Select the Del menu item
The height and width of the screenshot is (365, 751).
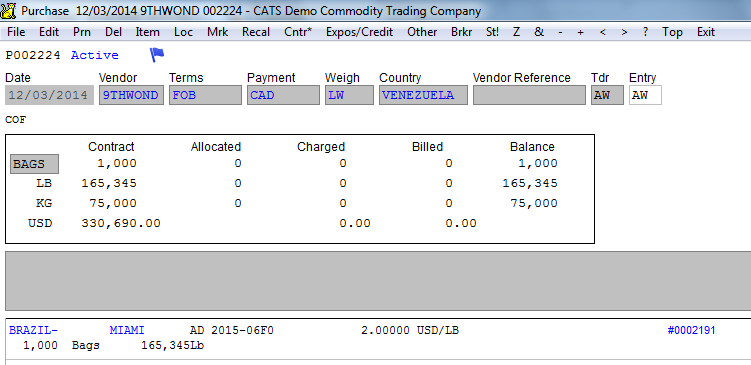pyautogui.click(x=114, y=32)
